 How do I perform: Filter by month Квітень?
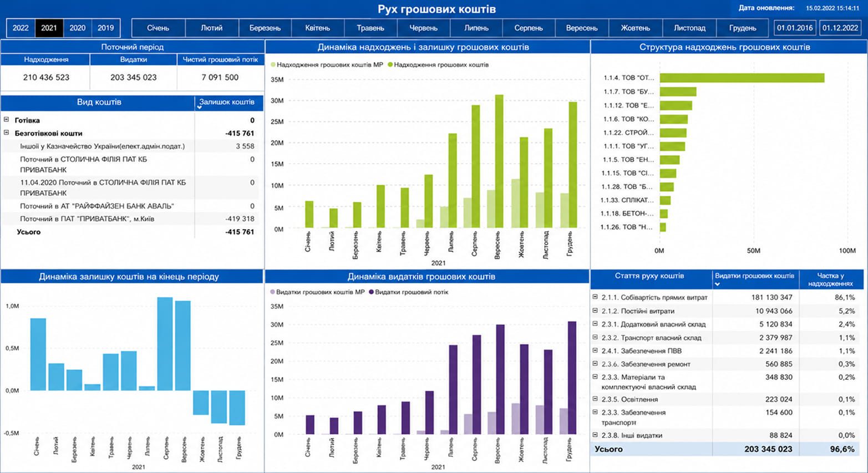[317, 28]
